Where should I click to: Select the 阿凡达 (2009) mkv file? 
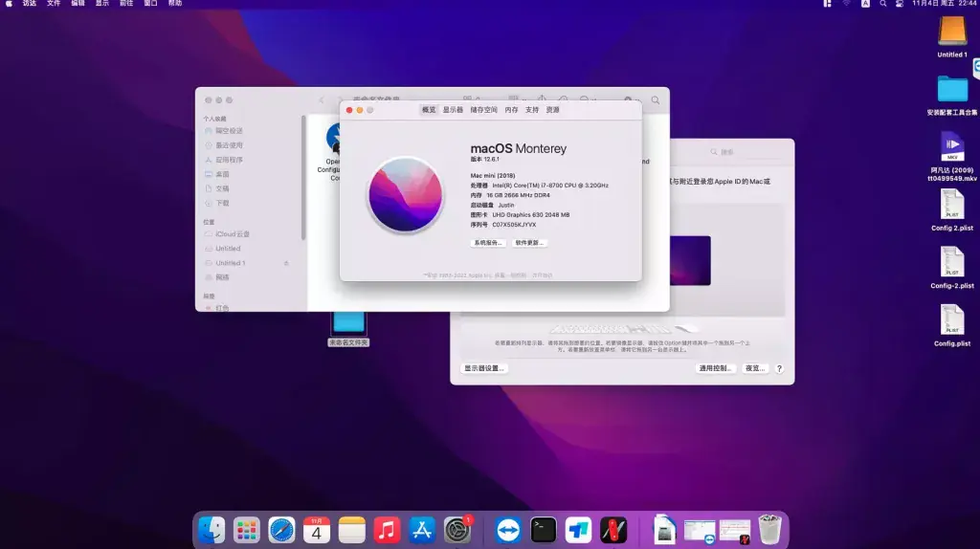pos(952,156)
